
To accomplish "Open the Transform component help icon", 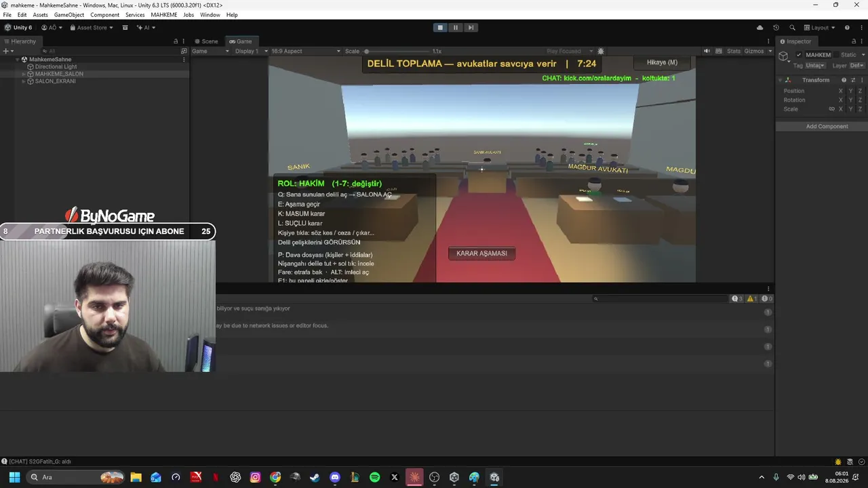I will click(x=844, y=80).
